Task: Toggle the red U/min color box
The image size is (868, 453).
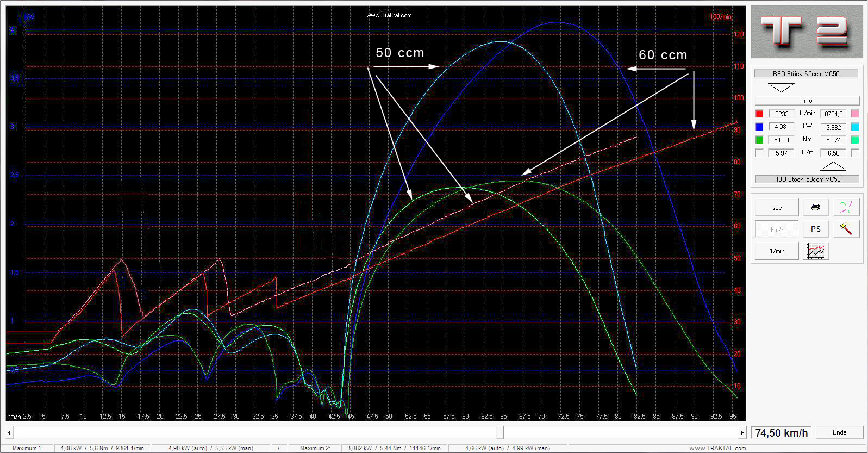Action: [x=759, y=114]
